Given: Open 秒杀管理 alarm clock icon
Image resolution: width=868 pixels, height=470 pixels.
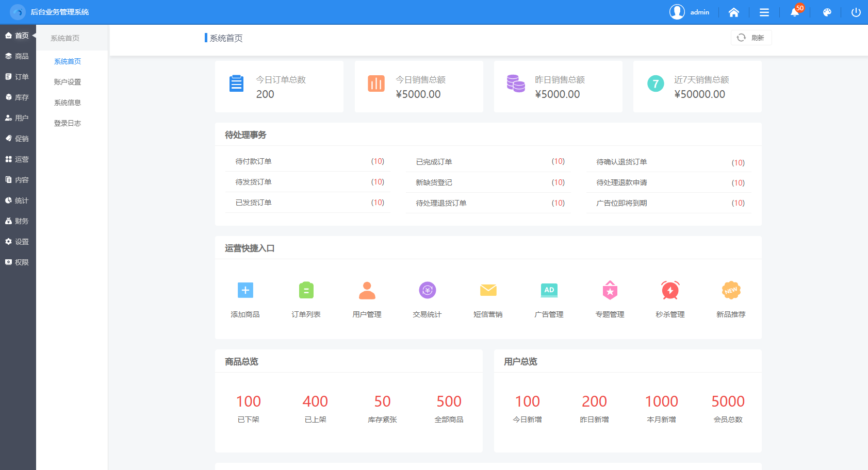Looking at the screenshot, I should click(670, 290).
